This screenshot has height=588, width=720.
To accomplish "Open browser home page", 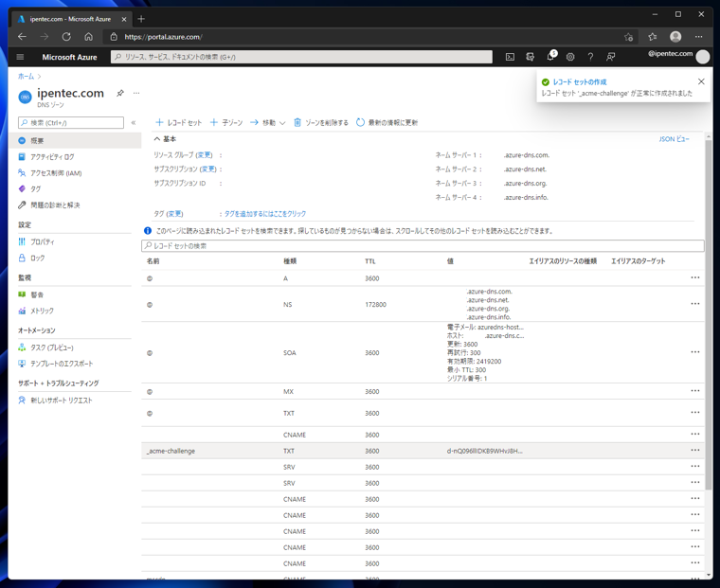I will 89,37.
